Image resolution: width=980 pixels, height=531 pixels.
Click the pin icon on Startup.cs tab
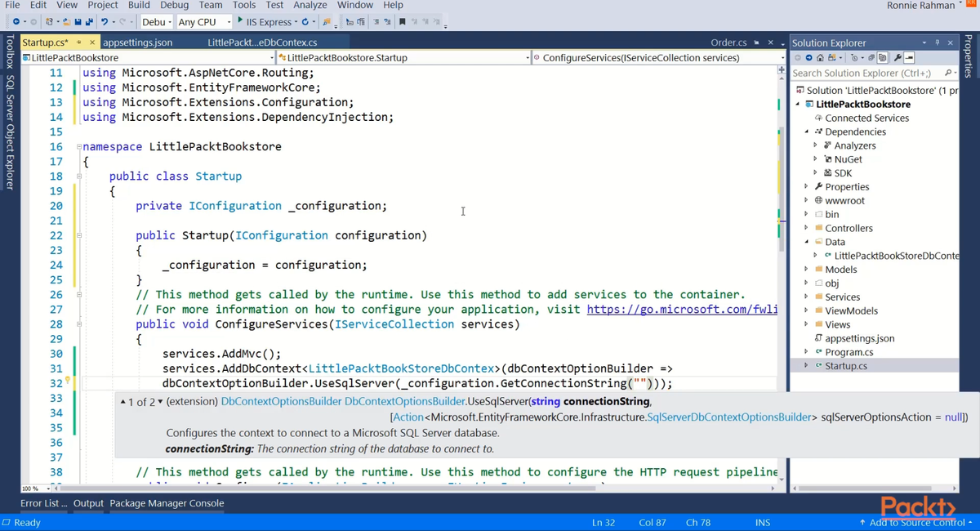tap(78, 42)
